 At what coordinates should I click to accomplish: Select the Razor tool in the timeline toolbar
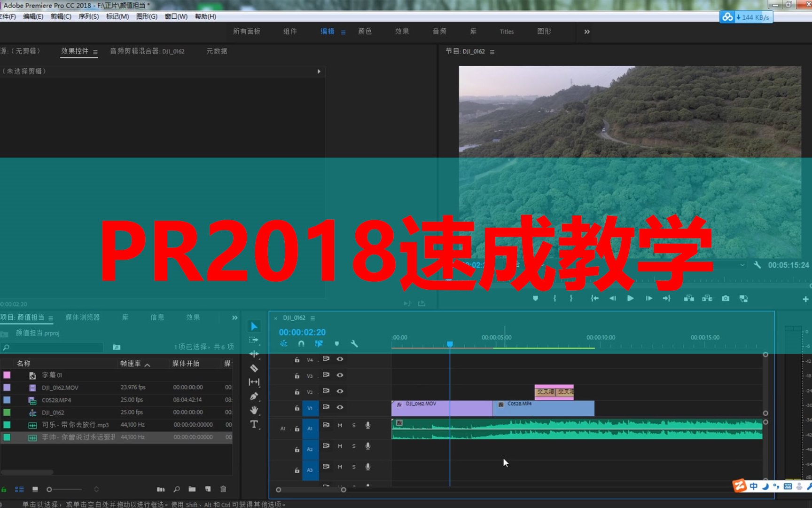pyautogui.click(x=254, y=368)
